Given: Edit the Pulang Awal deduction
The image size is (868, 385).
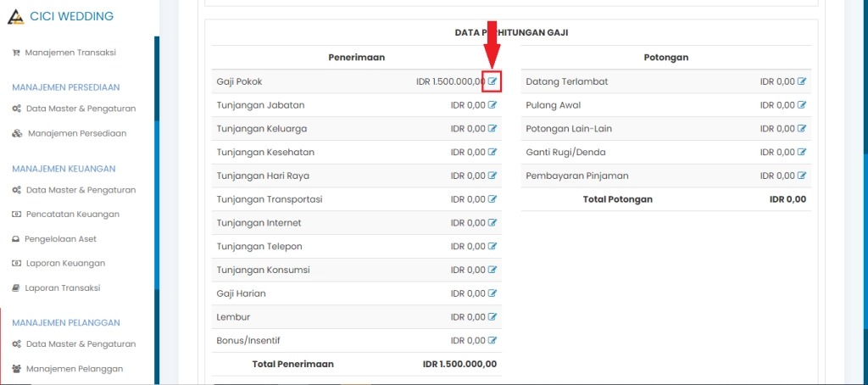Looking at the screenshot, I should (x=802, y=104).
